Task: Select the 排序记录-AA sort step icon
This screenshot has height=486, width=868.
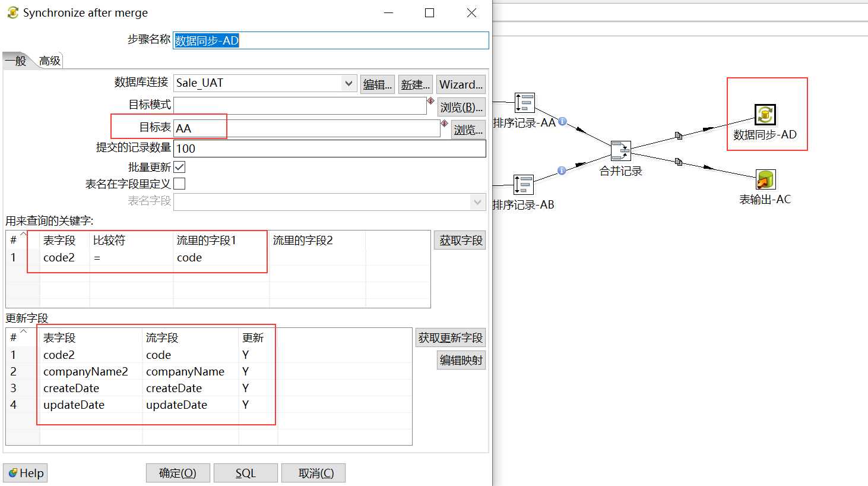Action: pos(524,103)
